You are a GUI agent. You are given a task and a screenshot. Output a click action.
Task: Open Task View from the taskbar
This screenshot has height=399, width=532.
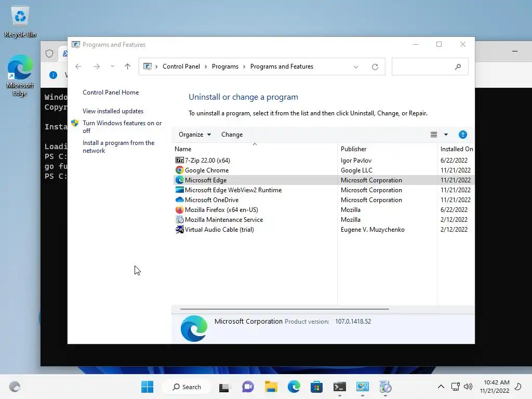(224, 387)
